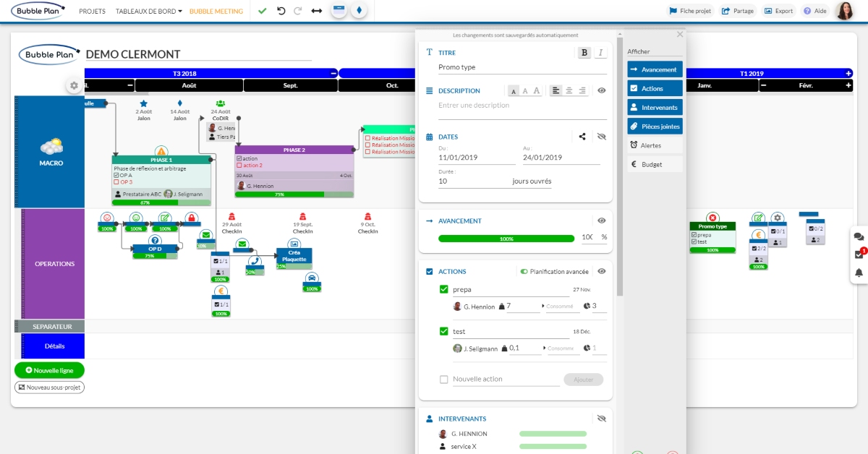Screen dimensions: 868x454
Task: Click the undo arrow in top toolbar
Action: point(281,11)
